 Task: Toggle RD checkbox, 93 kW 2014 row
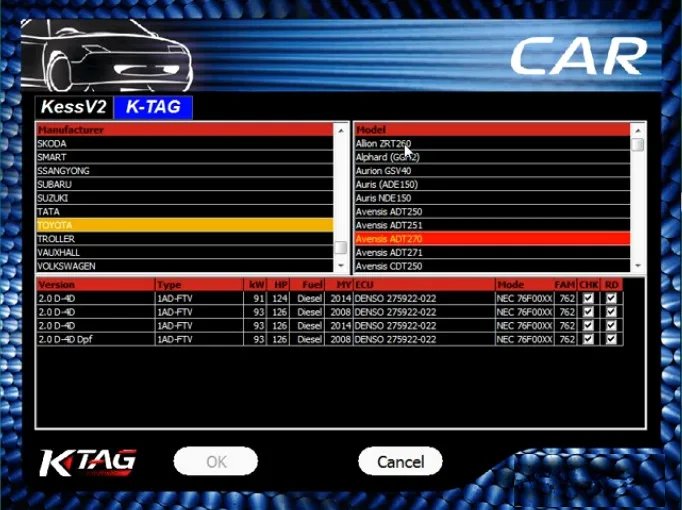pyautogui.click(x=611, y=325)
